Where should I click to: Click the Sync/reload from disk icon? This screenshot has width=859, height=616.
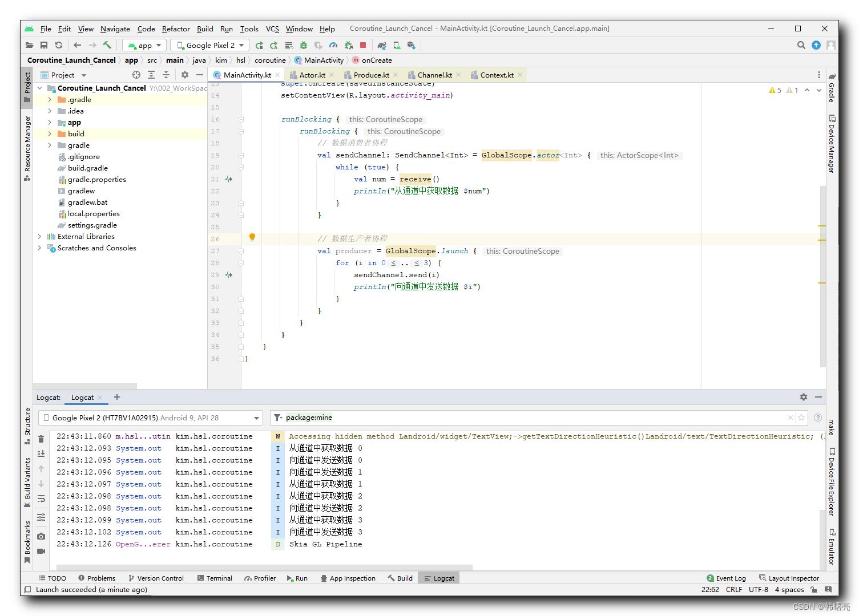point(59,45)
